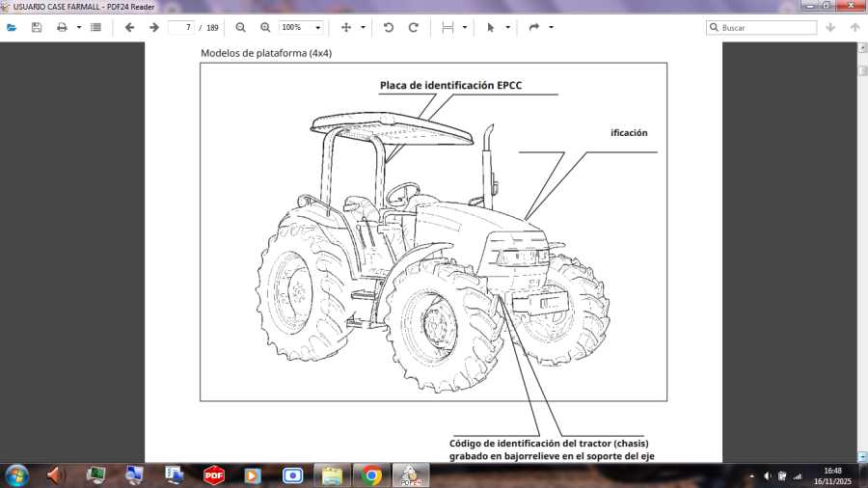Print the document using the printer icon
Screen dimensions: 868x488
coord(62,28)
